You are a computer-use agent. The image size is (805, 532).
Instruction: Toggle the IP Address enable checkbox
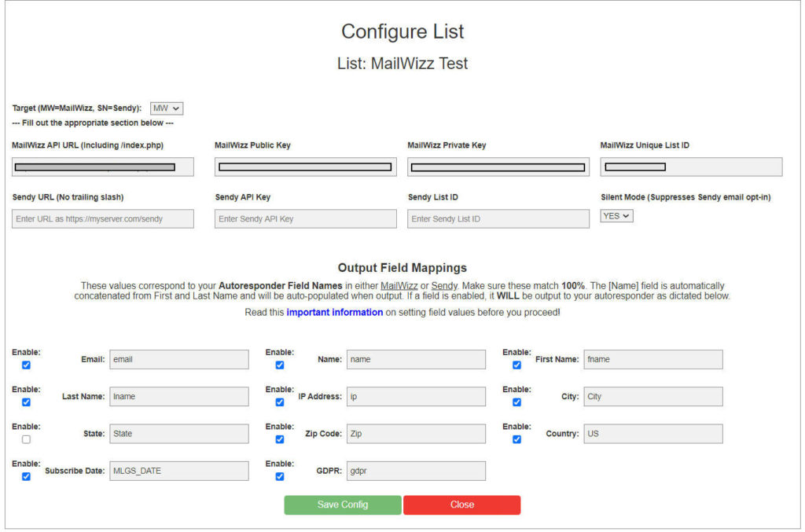(x=280, y=402)
